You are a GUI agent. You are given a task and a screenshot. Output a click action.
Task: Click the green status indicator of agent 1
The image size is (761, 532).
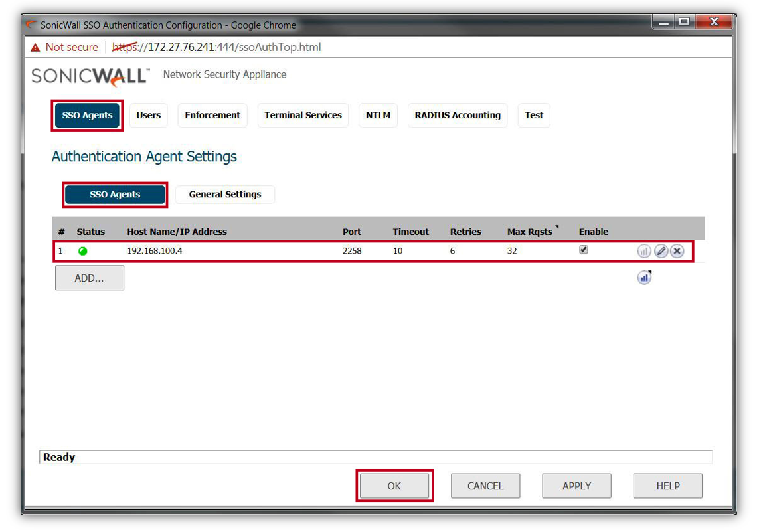pyautogui.click(x=83, y=251)
